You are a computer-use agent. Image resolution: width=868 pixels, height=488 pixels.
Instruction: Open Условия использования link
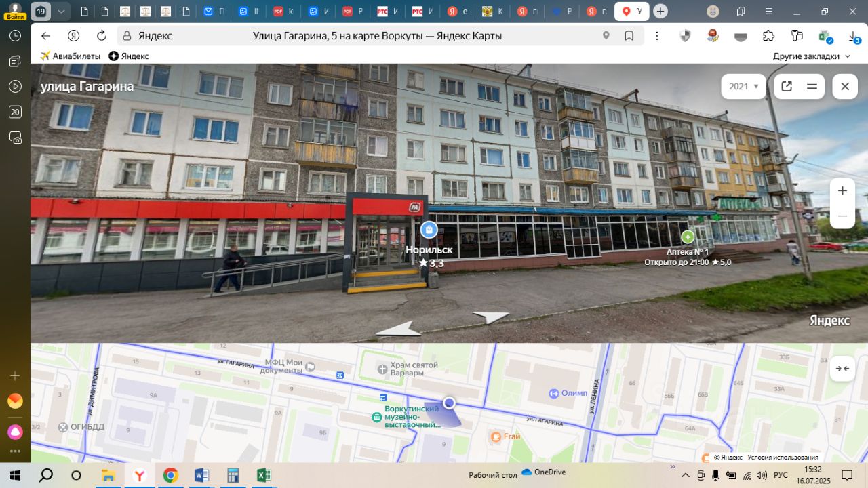click(x=783, y=457)
